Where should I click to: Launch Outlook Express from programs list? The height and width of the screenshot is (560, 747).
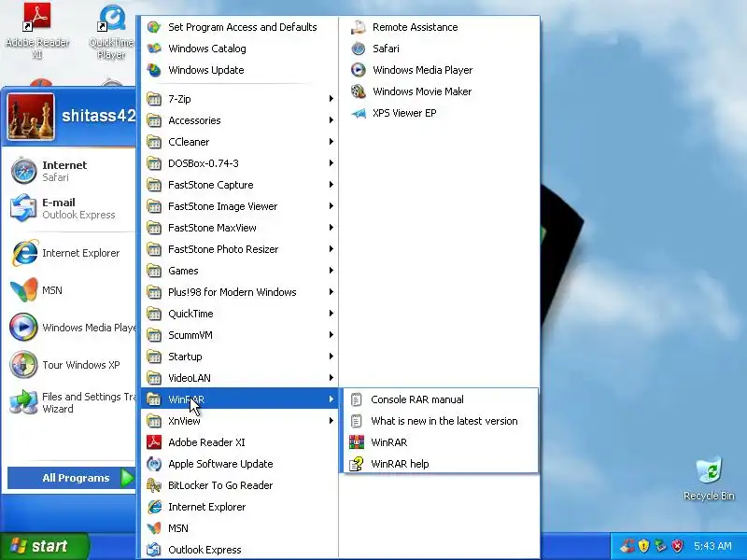click(x=239, y=550)
